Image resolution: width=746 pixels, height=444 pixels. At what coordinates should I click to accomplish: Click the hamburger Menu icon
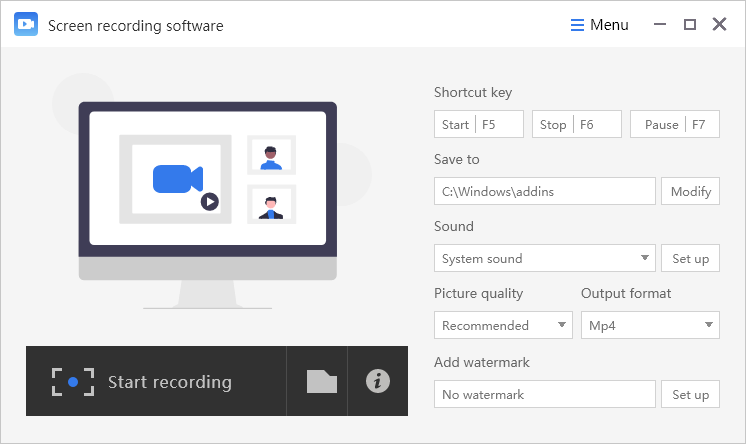[577, 25]
